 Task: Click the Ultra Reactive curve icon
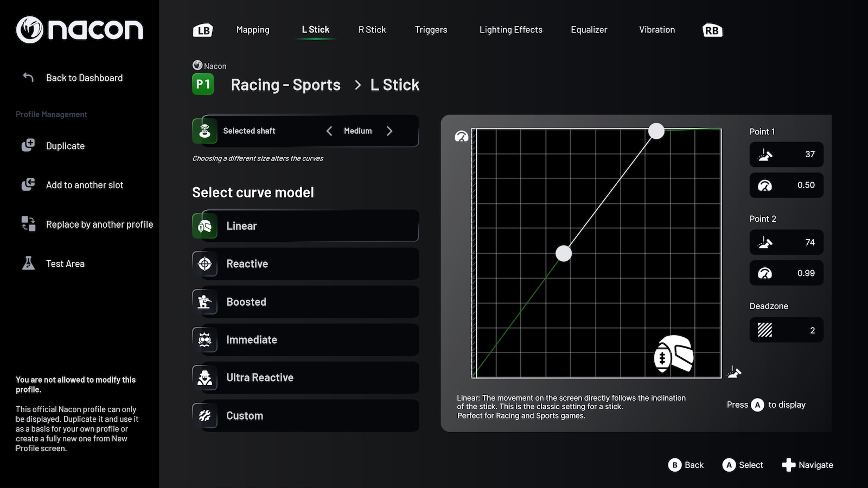[x=205, y=377]
